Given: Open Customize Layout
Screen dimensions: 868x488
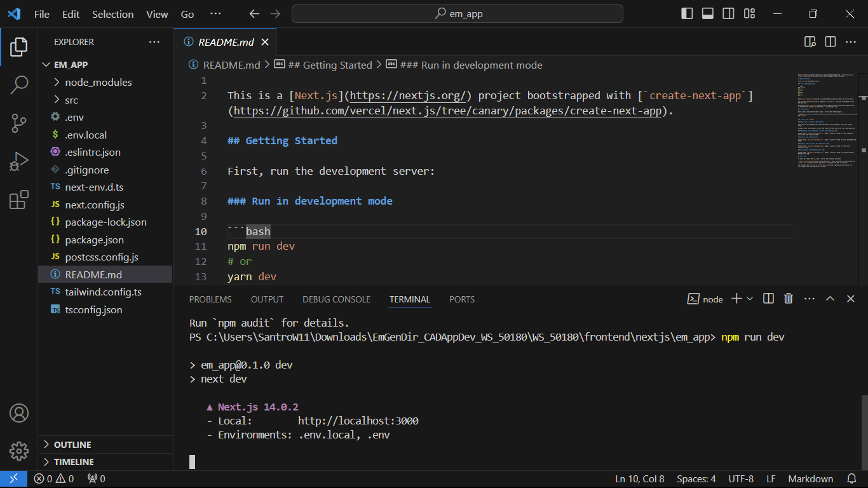Looking at the screenshot, I should point(749,14).
